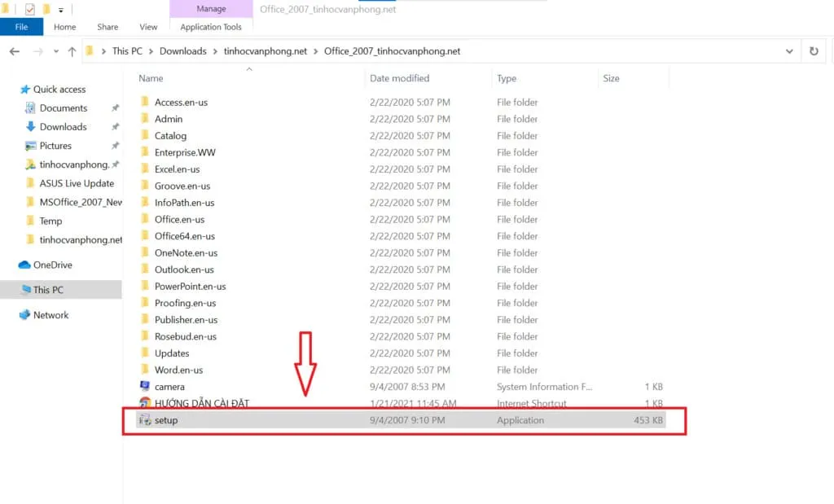834x504 pixels.
Task: Click the Back navigation arrow
Action: (15, 51)
